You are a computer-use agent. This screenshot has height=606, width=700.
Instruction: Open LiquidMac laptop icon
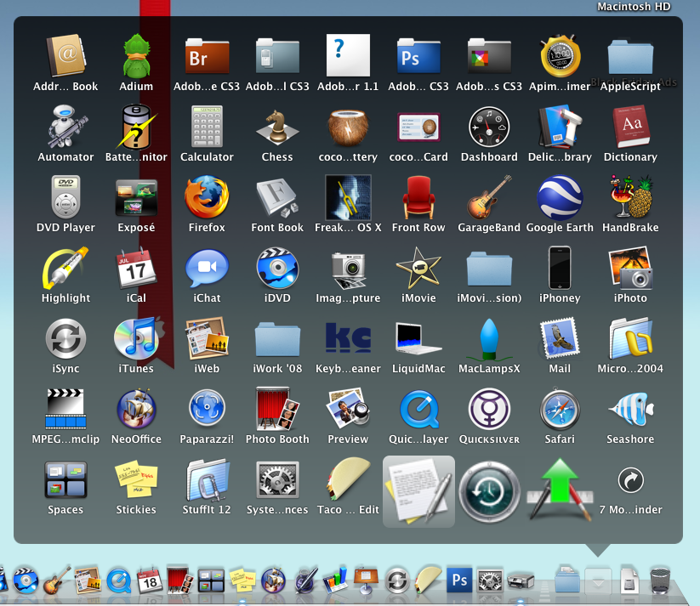pos(418,338)
